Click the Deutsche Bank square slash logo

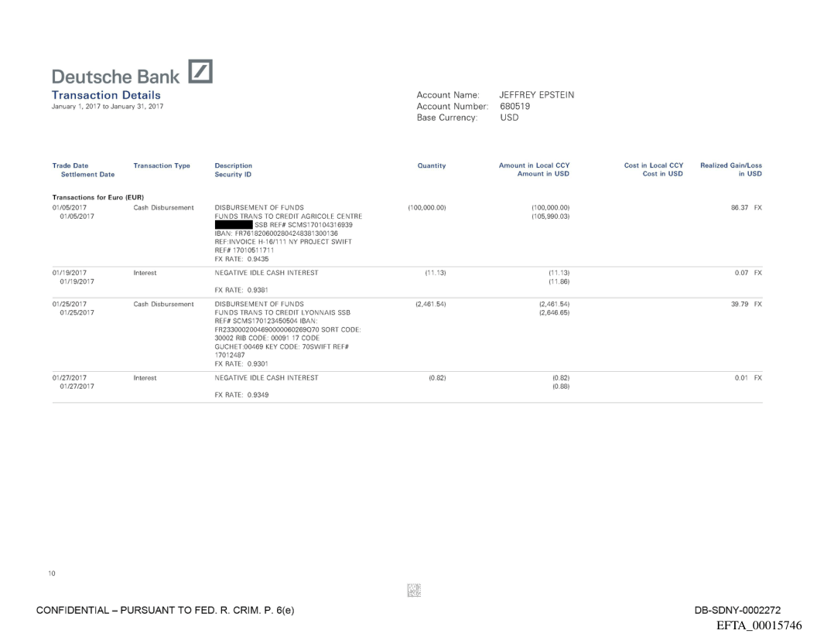200,72
